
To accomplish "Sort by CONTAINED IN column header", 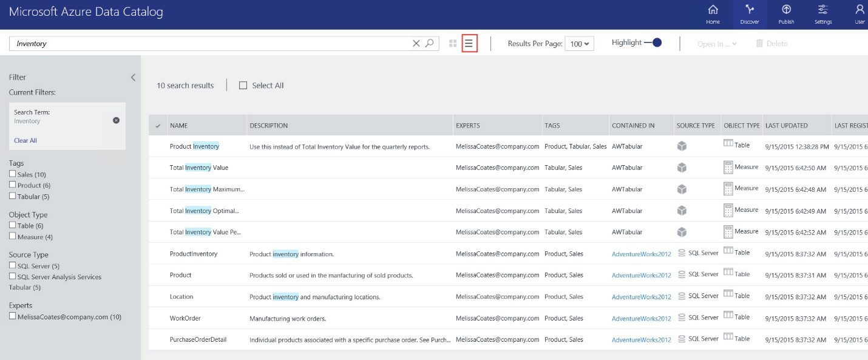I will click(x=633, y=126).
